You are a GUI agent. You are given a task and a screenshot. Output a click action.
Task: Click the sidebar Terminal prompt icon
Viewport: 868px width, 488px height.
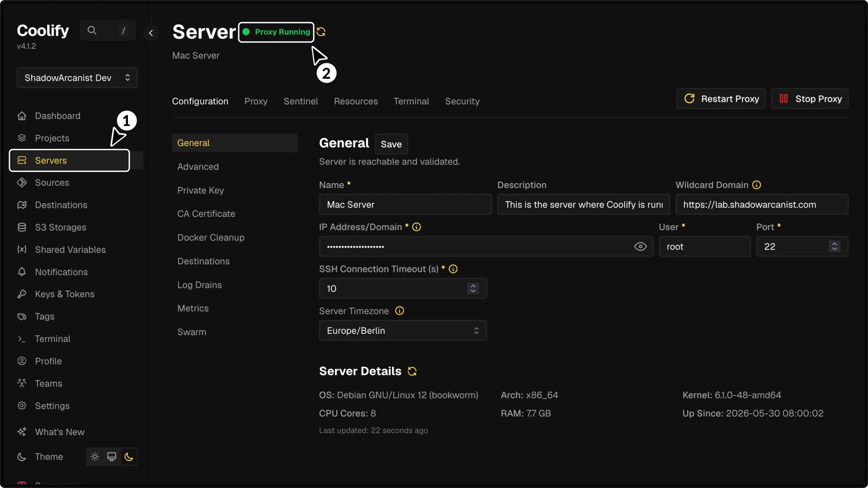pyautogui.click(x=22, y=339)
